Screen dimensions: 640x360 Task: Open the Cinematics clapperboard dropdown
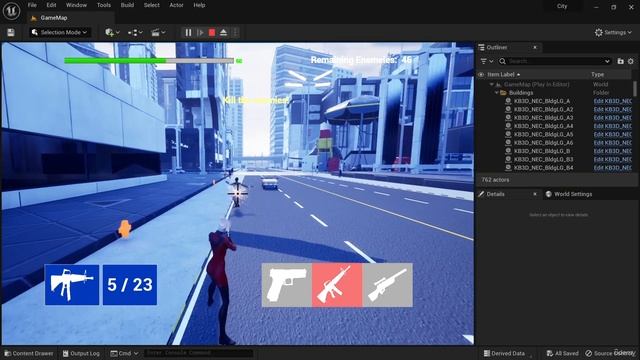coord(158,32)
